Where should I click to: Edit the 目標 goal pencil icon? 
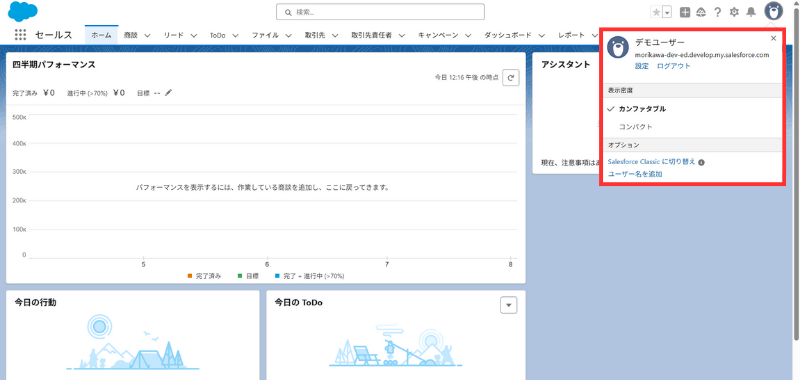(x=169, y=92)
